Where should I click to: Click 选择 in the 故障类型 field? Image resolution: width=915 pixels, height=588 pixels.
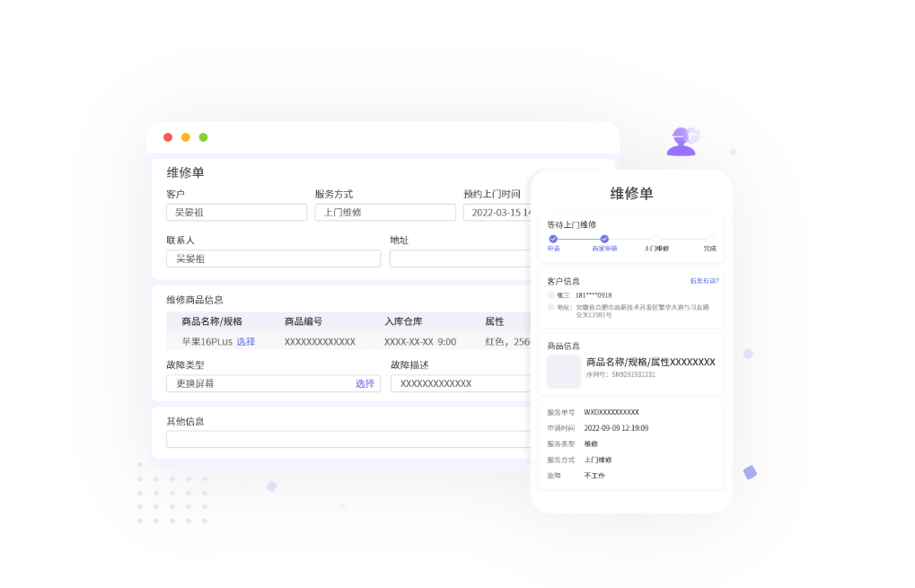[x=365, y=384]
